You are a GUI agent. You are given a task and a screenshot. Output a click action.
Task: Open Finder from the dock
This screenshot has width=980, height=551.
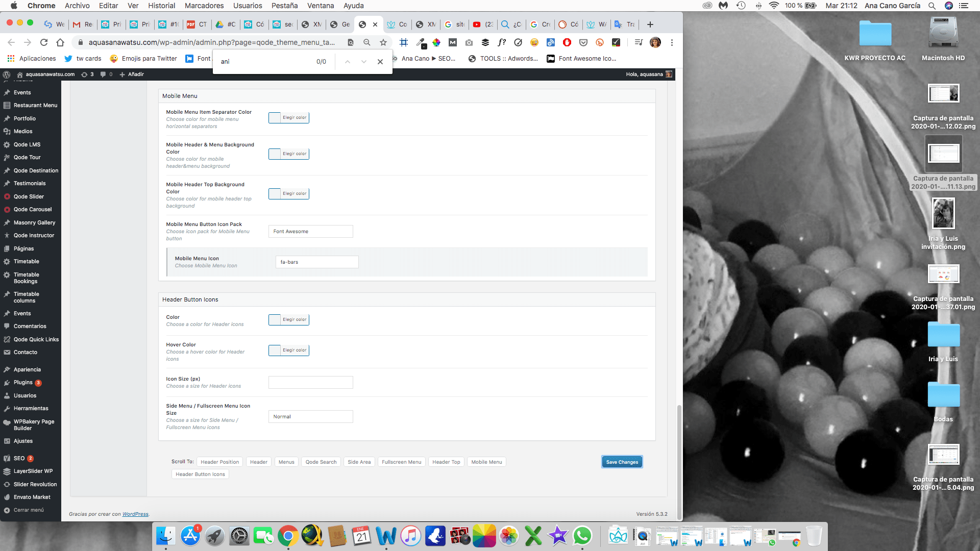tap(165, 536)
